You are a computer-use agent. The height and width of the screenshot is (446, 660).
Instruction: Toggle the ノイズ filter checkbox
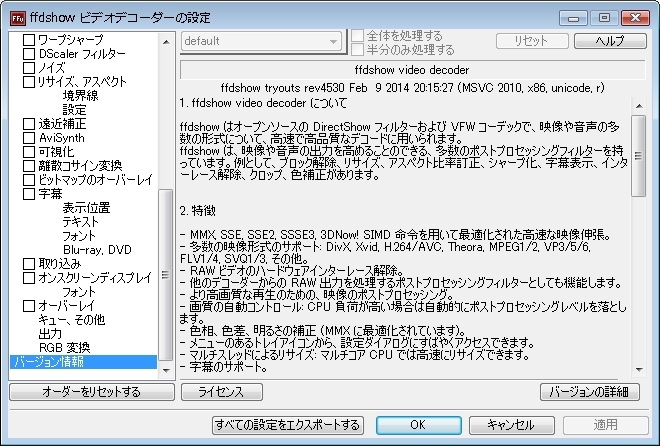29,68
